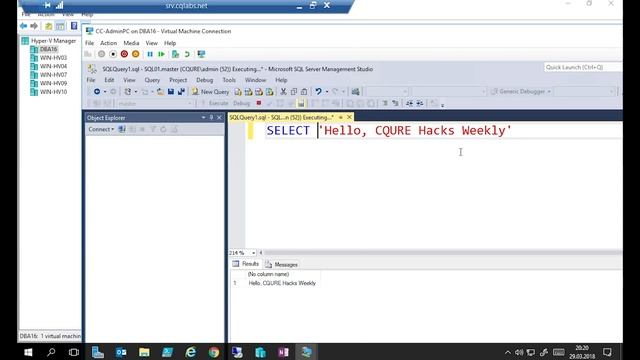Click the VM Reset/Start green play icon
Viewport: 640px width, 360px height.
(x=161, y=54)
